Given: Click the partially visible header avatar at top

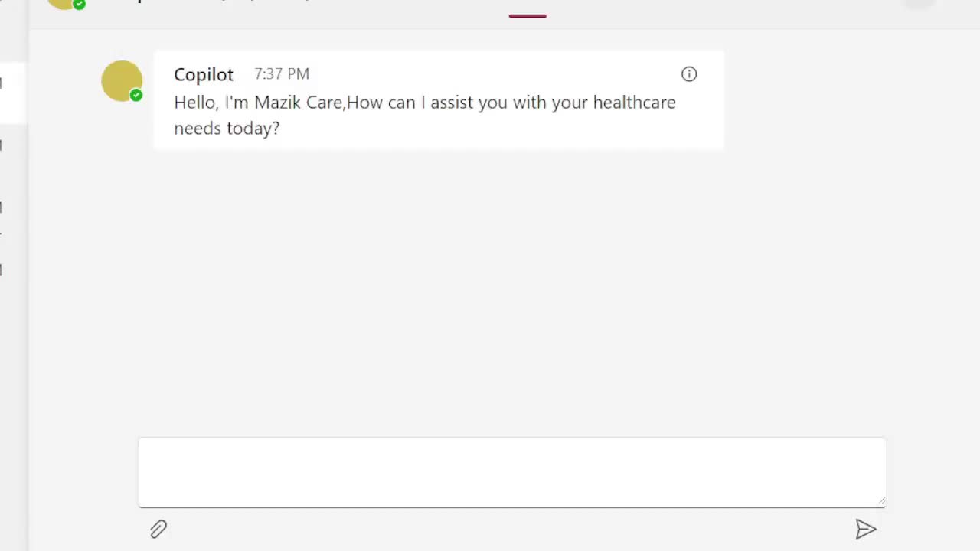Looking at the screenshot, I should point(64,3).
